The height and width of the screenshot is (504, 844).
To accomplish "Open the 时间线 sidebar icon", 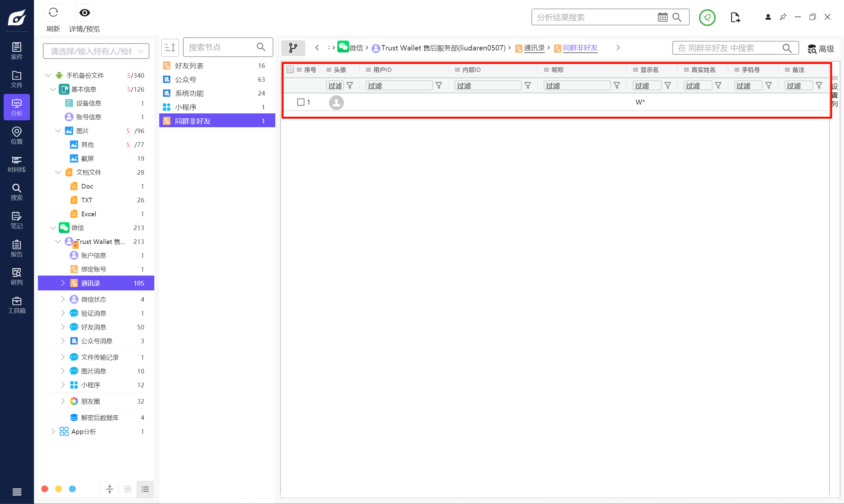I will [x=16, y=164].
